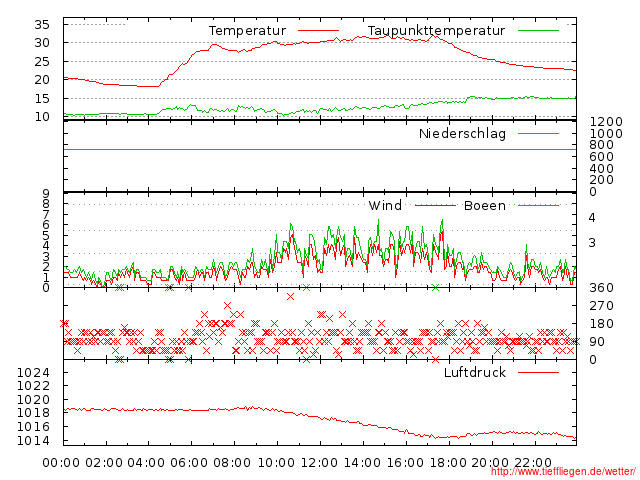Click the 270 wind direction axis value

click(x=602, y=306)
